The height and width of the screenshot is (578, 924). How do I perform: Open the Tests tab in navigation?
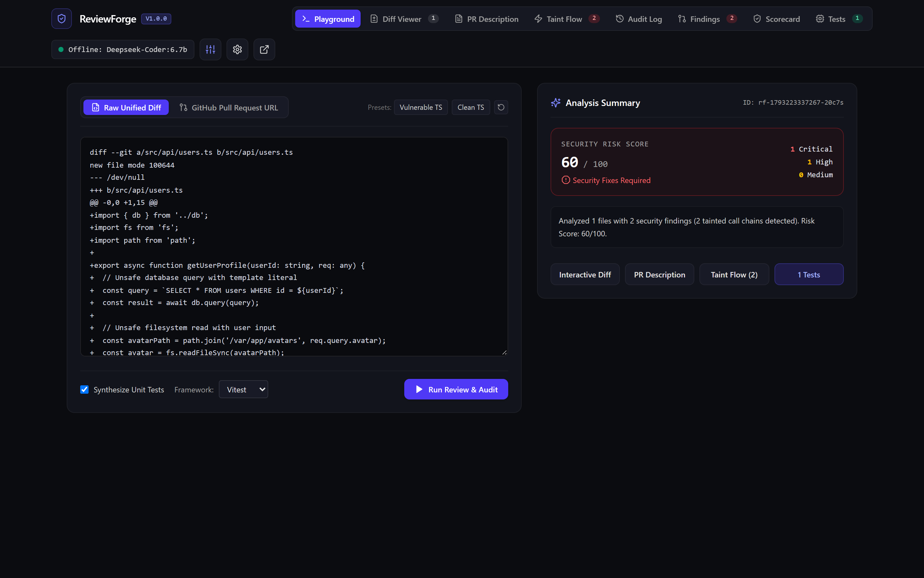pos(839,19)
